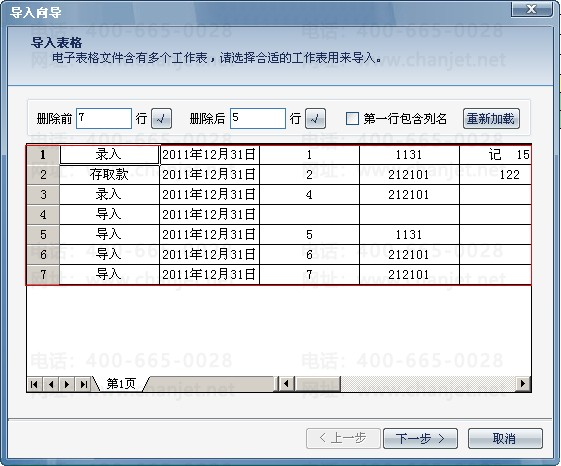This screenshot has height=466, width=561.
Task: Click the 重新加载 button
Action: pyautogui.click(x=491, y=118)
